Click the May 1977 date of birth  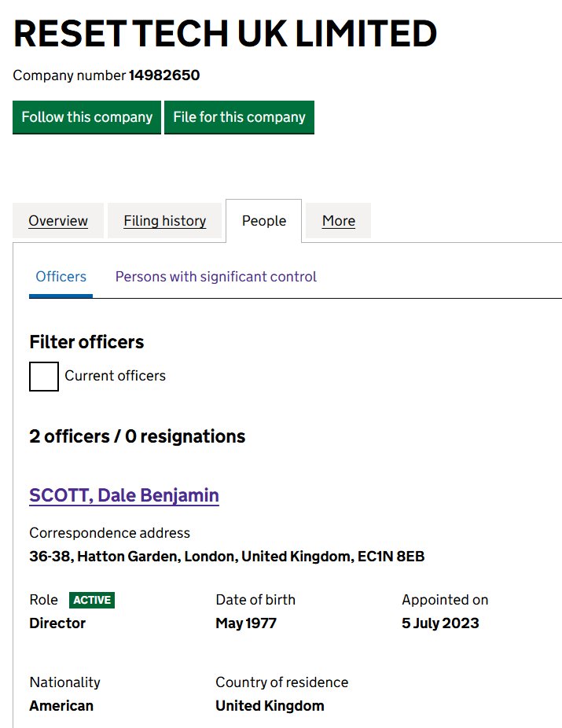tap(246, 623)
